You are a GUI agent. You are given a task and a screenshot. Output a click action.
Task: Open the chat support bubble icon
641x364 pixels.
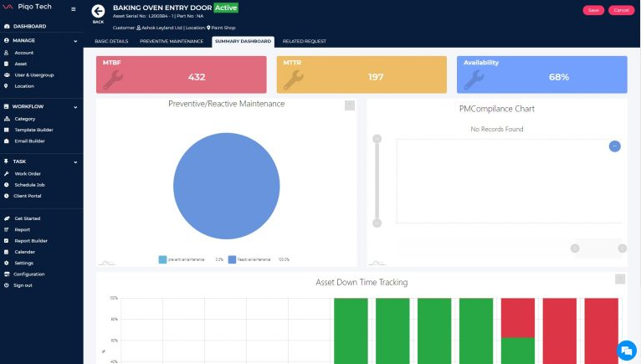click(x=624, y=349)
